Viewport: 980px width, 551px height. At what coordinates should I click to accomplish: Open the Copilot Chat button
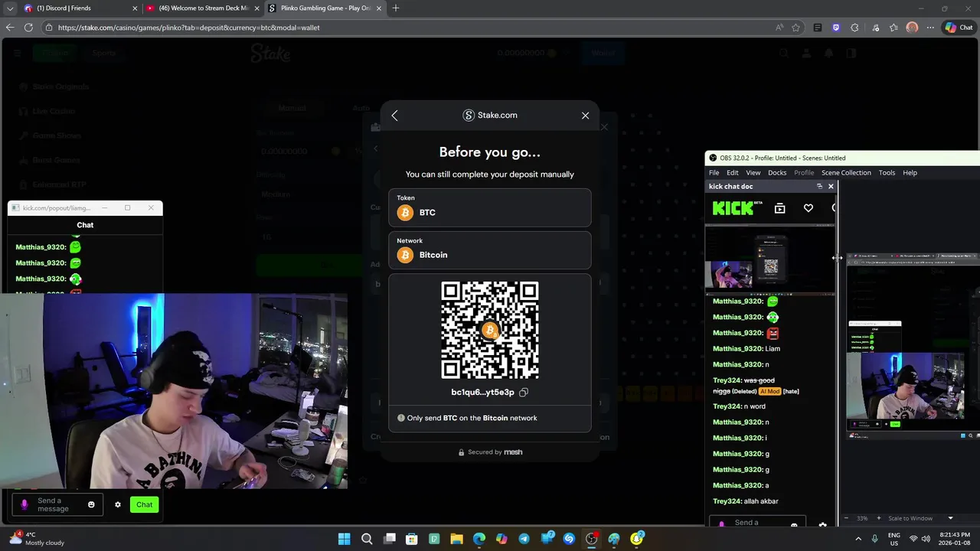pyautogui.click(x=959, y=28)
